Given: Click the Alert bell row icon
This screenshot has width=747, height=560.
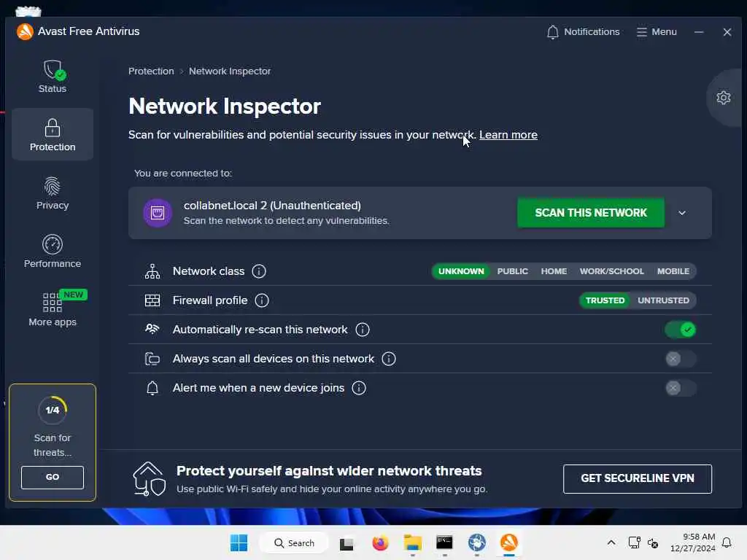Looking at the screenshot, I should [x=152, y=388].
